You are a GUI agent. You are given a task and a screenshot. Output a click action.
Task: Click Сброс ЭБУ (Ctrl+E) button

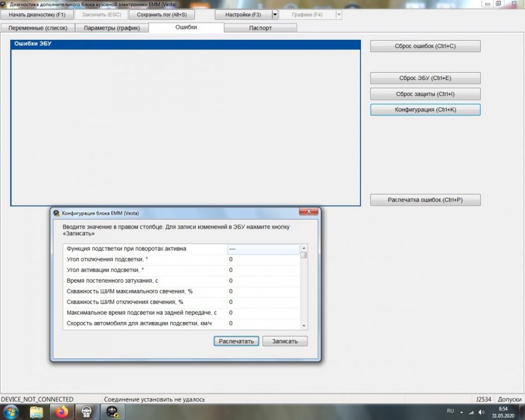pyautogui.click(x=425, y=78)
